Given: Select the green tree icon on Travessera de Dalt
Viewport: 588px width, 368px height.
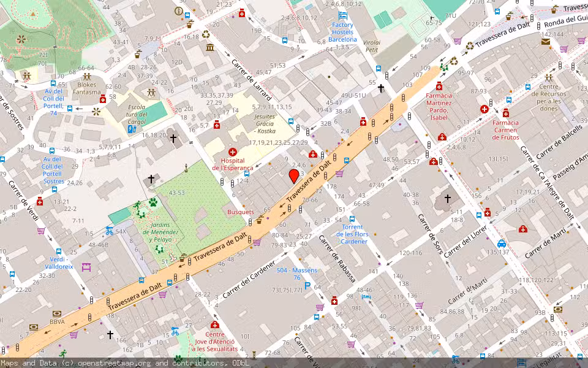Looking at the screenshot, I should [445, 67].
